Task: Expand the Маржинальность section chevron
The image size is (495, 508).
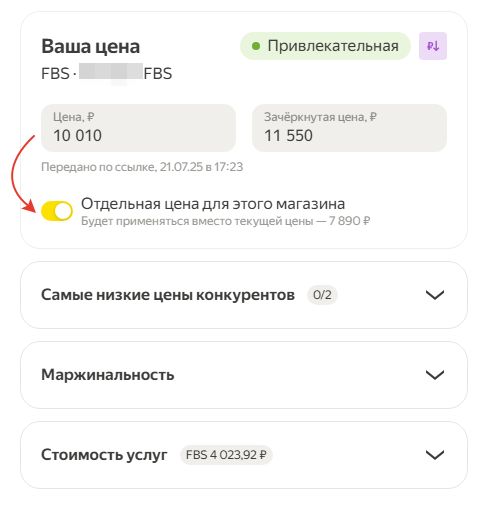Action: [435, 375]
